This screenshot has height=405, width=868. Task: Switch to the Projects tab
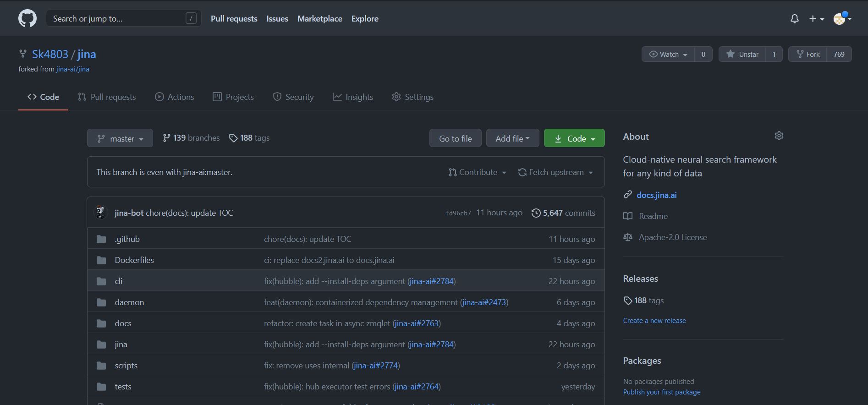tap(233, 97)
